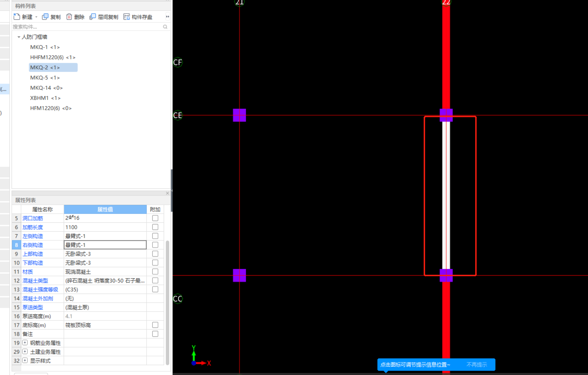Click the 构件存盘 save component button
The height and width of the screenshot is (375, 588).
click(138, 17)
